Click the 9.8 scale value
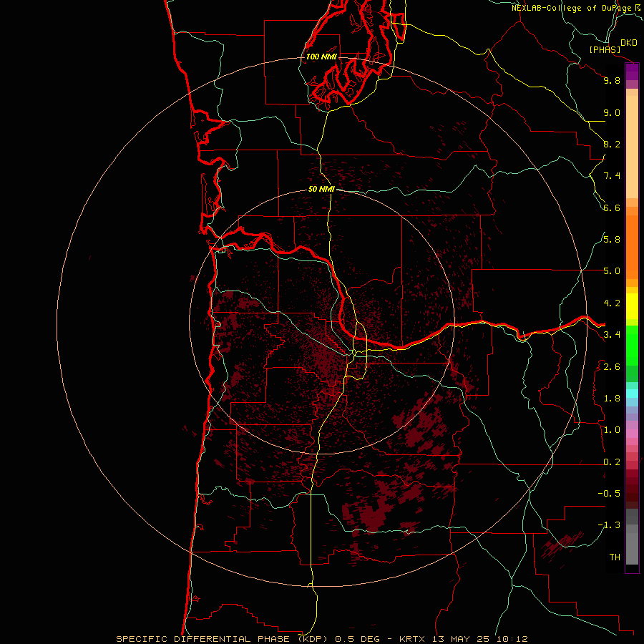 tap(612, 80)
